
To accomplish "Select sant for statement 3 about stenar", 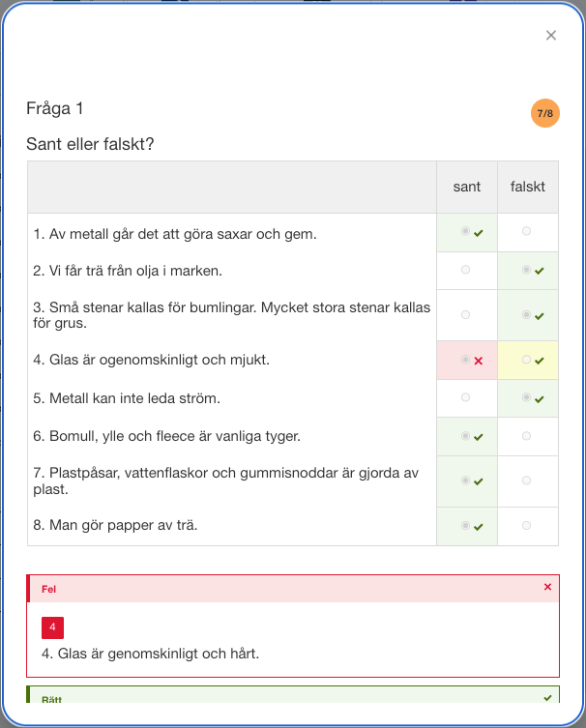I will 465,315.
